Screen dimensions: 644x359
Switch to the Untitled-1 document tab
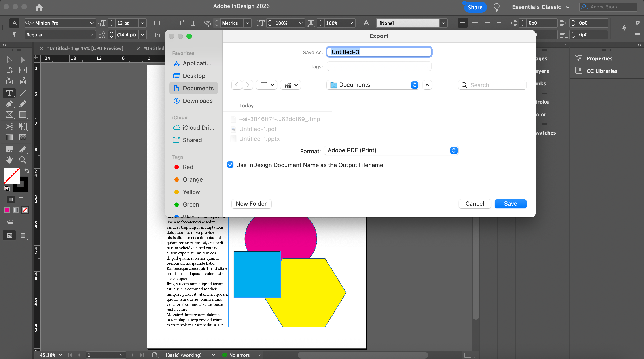tap(85, 49)
